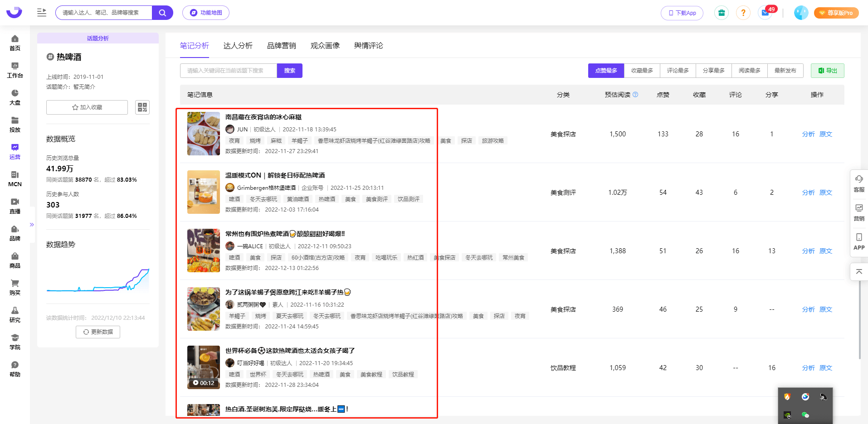
Task: Click 原文 link for 世界杯必备 note
Action: (826, 368)
